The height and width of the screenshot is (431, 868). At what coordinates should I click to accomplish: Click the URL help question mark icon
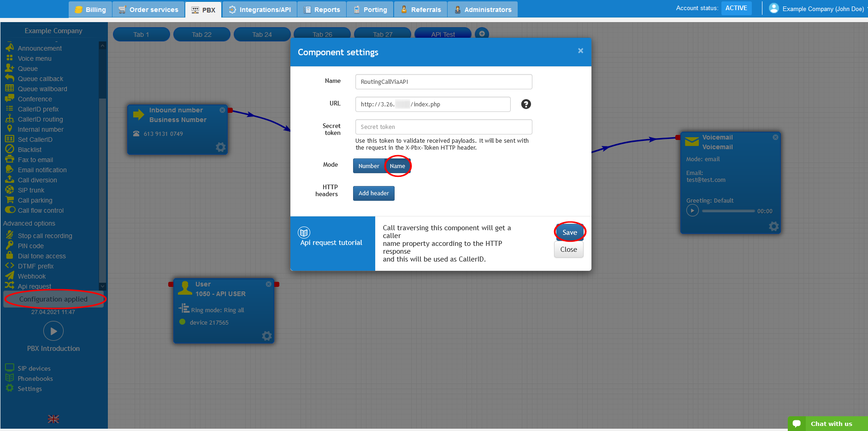[526, 104]
